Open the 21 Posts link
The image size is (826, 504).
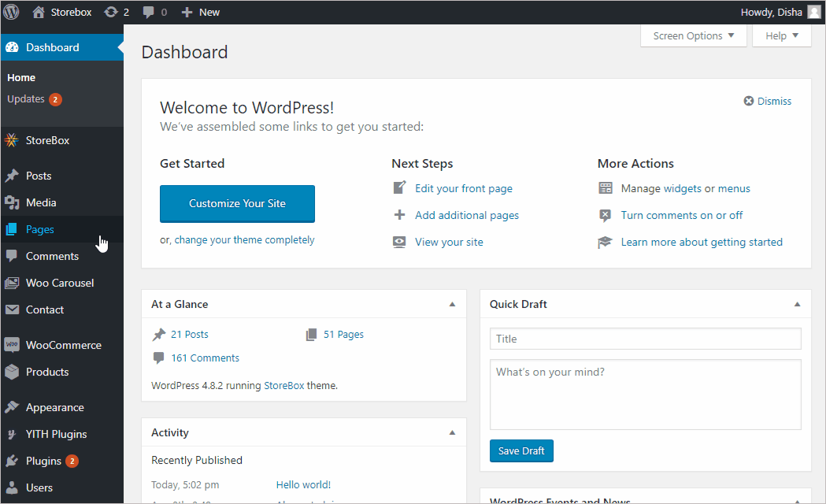(x=190, y=335)
